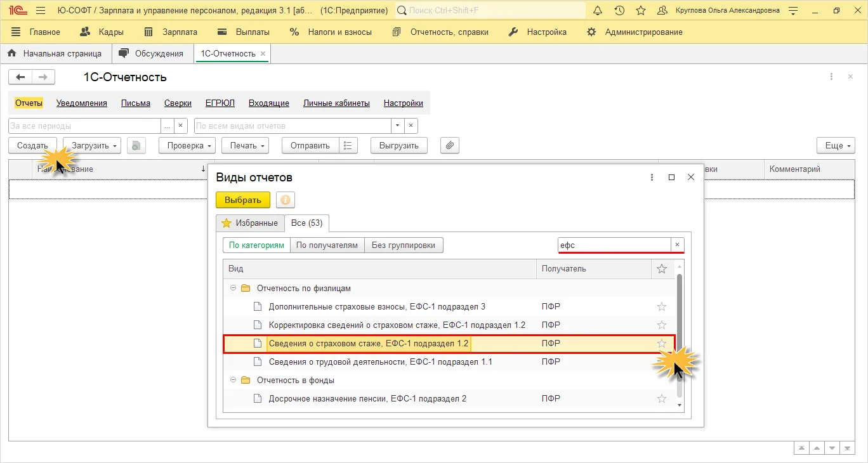
Task: Click the notifications bell icon
Action: point(598,11)
